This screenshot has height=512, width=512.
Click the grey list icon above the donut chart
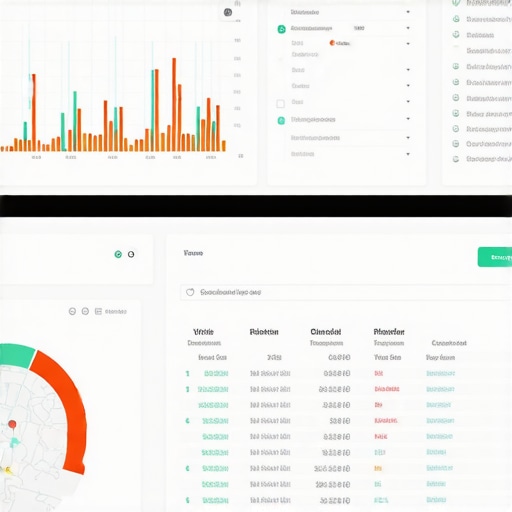tap(98, 311)
